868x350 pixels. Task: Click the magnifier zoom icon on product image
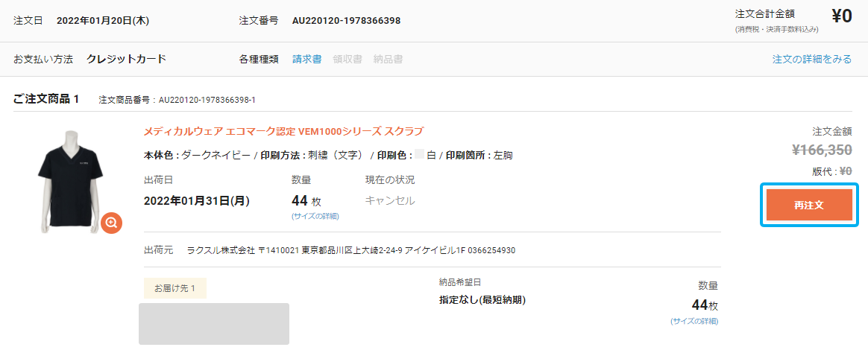coord(111,222)
